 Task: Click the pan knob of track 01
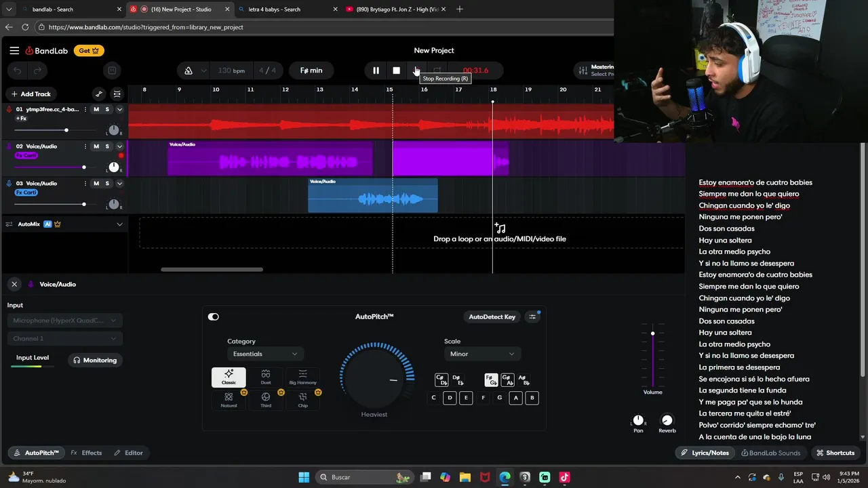(114, 130)
